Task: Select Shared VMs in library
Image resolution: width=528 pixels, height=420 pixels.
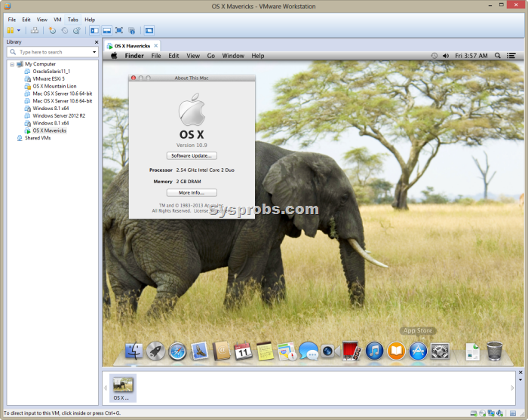Action: click(38, 138)
